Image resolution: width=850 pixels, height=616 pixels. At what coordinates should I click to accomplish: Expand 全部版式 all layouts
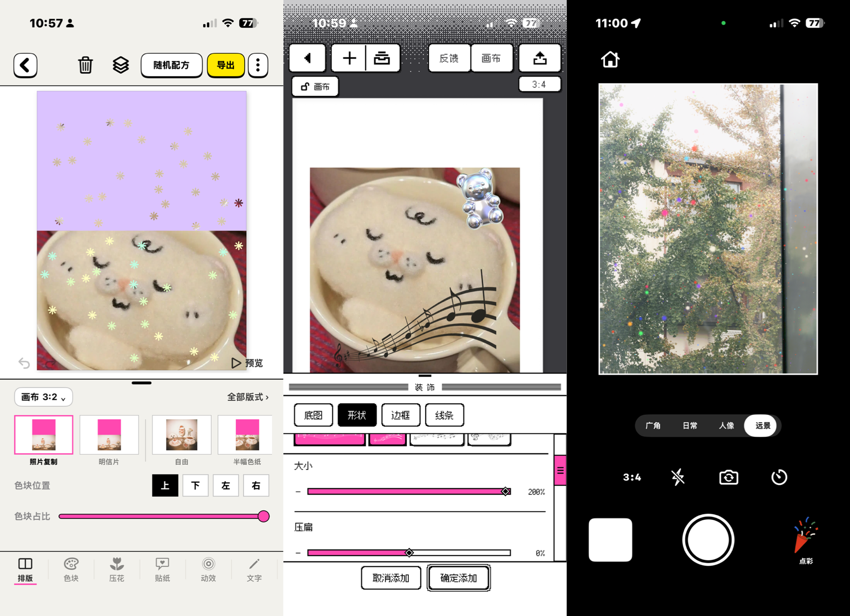point(248,397)
